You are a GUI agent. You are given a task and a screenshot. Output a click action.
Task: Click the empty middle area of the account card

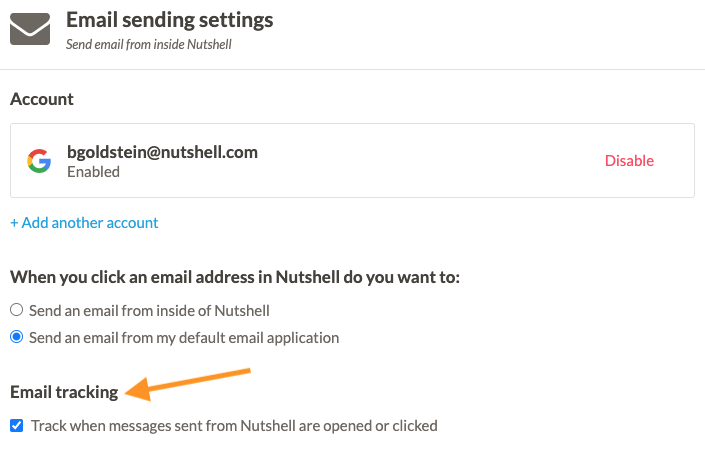point(427,161)
